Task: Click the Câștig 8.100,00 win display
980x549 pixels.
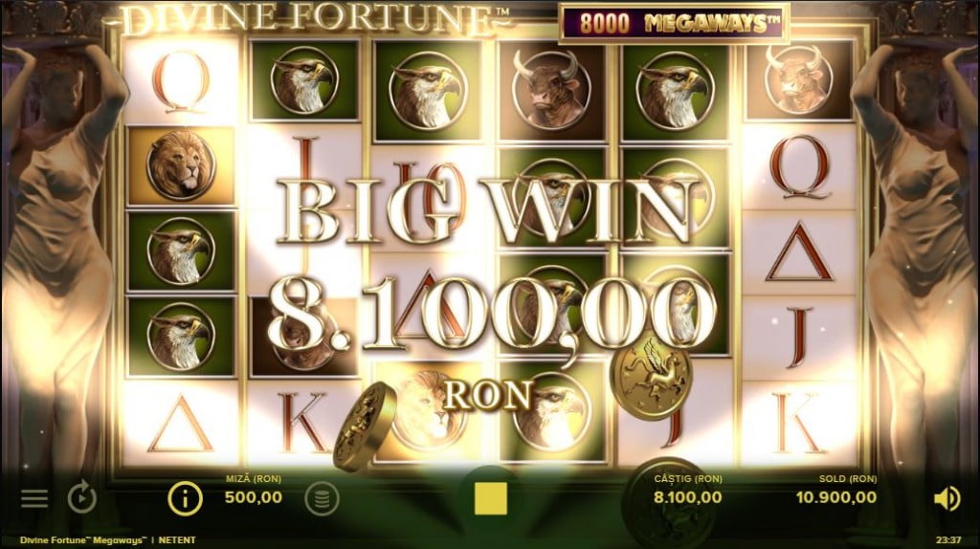Action: (687, 491)
